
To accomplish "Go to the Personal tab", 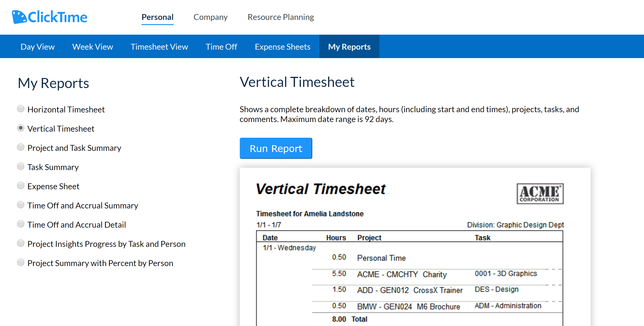I will click(157, 17).
